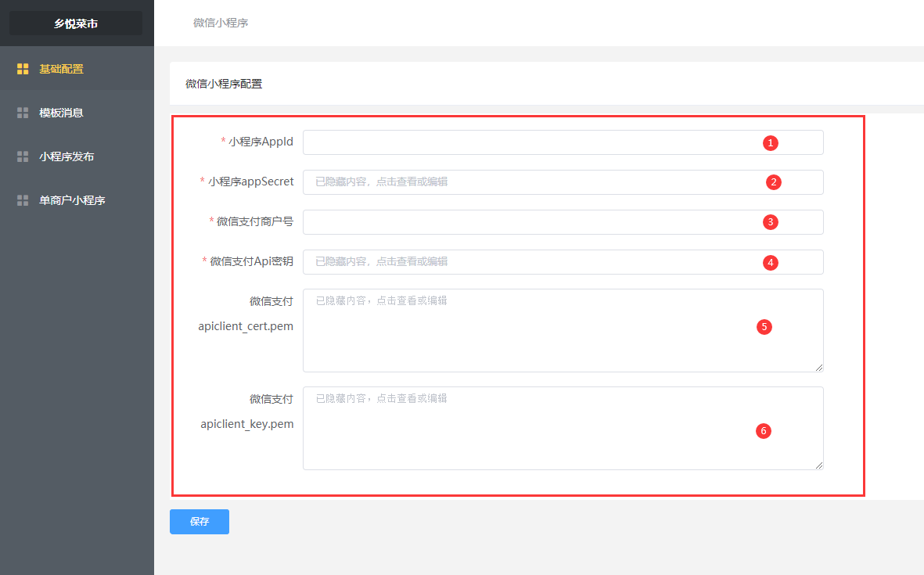Click the grid icon beside 基础配置

(x=23, y=69)
